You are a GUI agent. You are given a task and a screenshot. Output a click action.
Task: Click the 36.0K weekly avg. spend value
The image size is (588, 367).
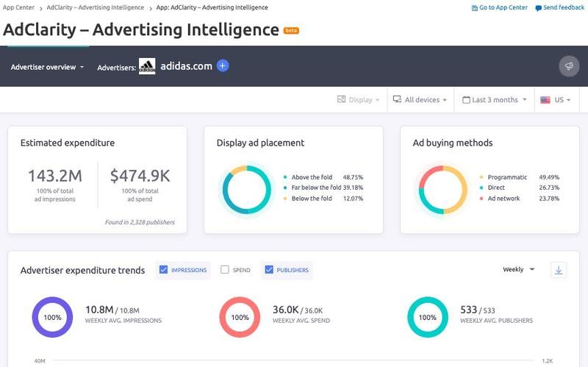point(285,310)
